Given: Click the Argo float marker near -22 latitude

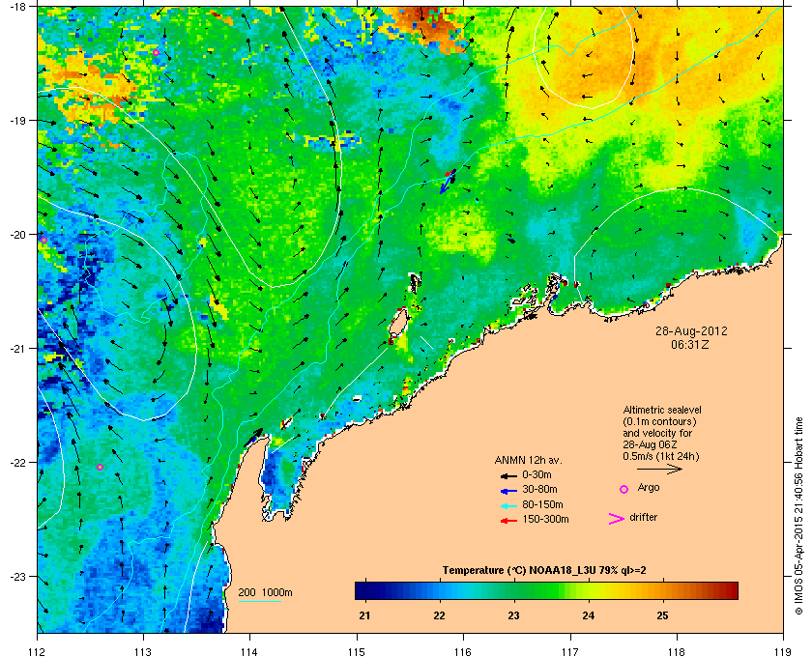Looking at the screenshot, I should 100,467.
